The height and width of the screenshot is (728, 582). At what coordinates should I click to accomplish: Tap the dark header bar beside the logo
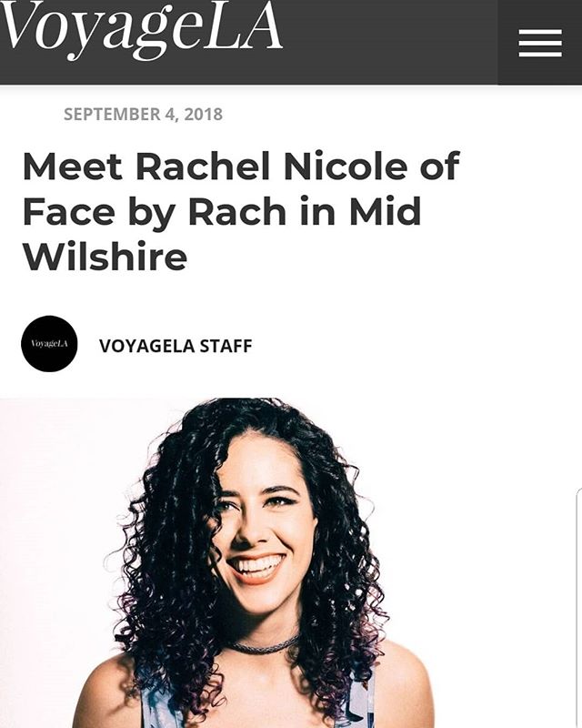tap(390, 43)
